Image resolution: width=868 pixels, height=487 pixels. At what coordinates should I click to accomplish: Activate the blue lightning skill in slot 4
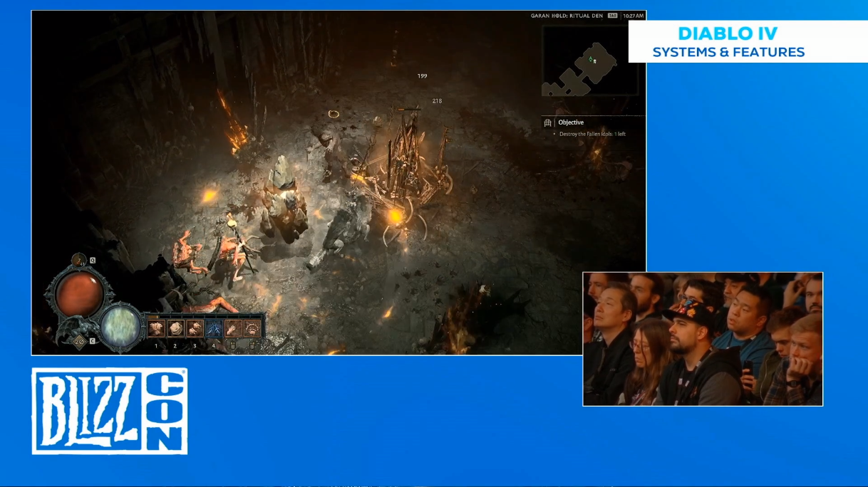[214, 329]
